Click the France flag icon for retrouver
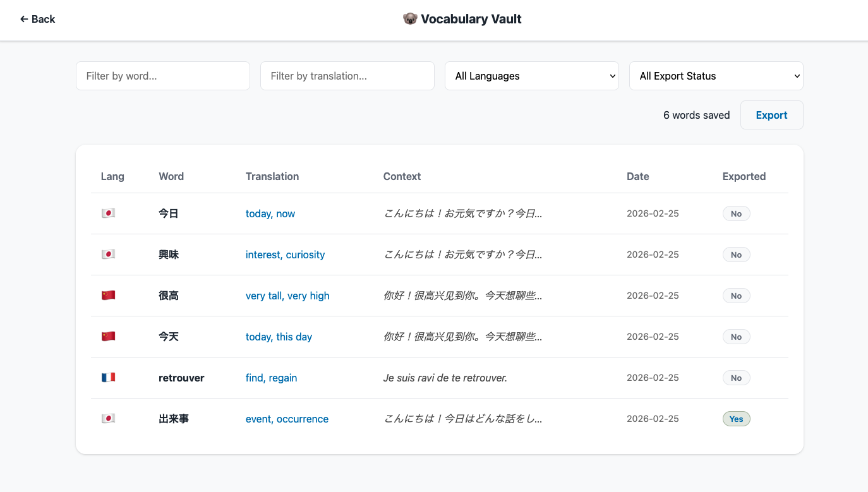The width and height of the screenshot is (868, 492). coord(108,377)
